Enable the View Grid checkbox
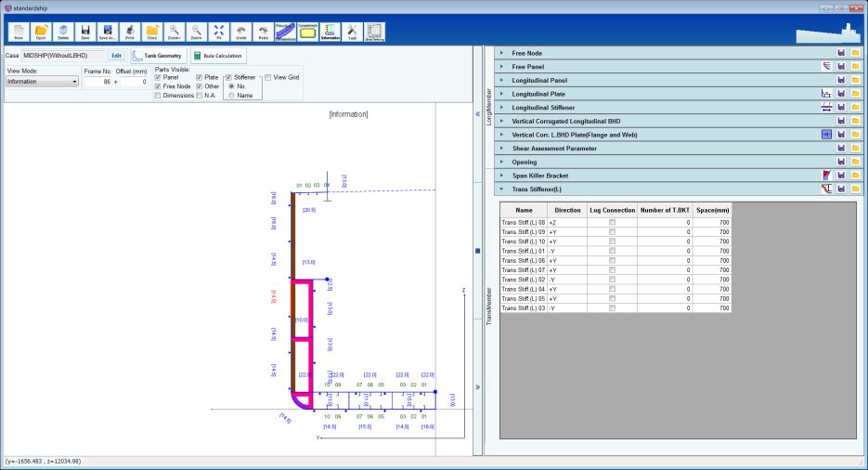This screenshot has height=470, width=868. click(x=269, y=78)
